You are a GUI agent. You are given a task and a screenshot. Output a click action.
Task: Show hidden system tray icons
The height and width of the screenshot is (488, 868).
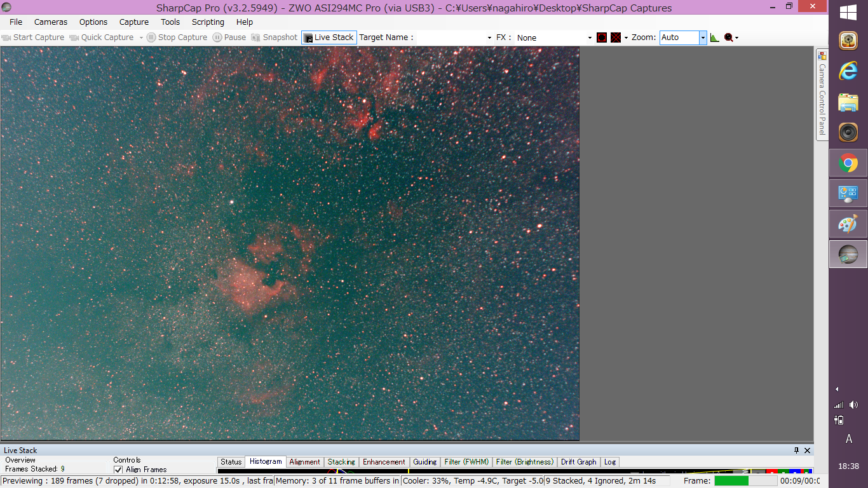click(x=837, y=389)
